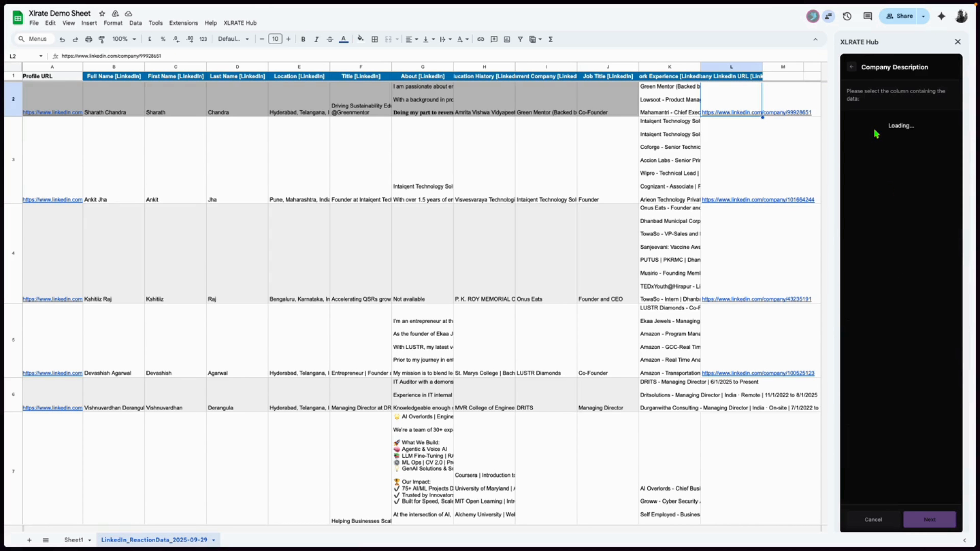The width and height of the screenshot is (980, 551).
Task: Format selection as percent
Action: [163, 39]
